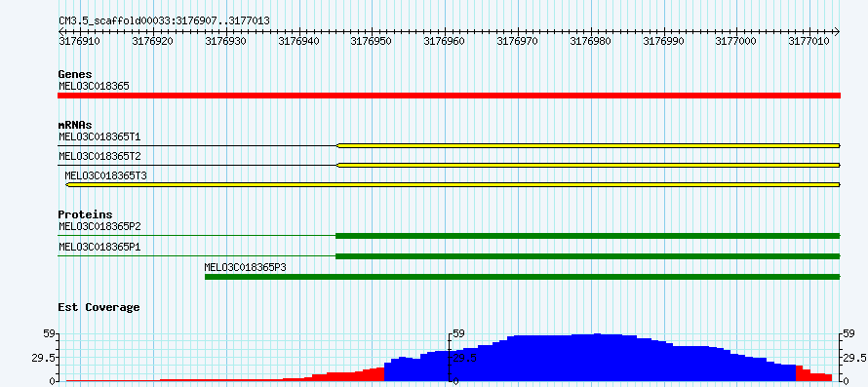The image size is (868, 387).
Task: Open the Est Coverage track heading
Action: pyautogui.click(x=99, y=307)
